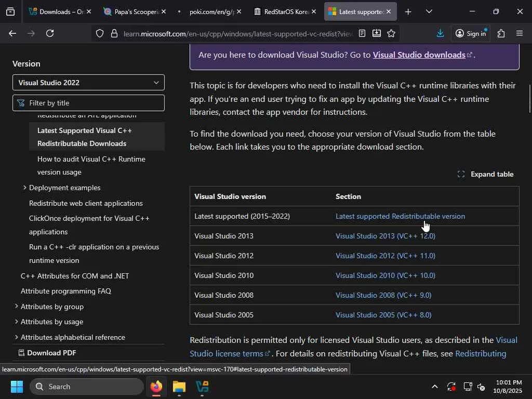Open File Explorer from taskbar
Image resolution: width=532 pixels, height=399 pixels.
[x=179, y=387]
